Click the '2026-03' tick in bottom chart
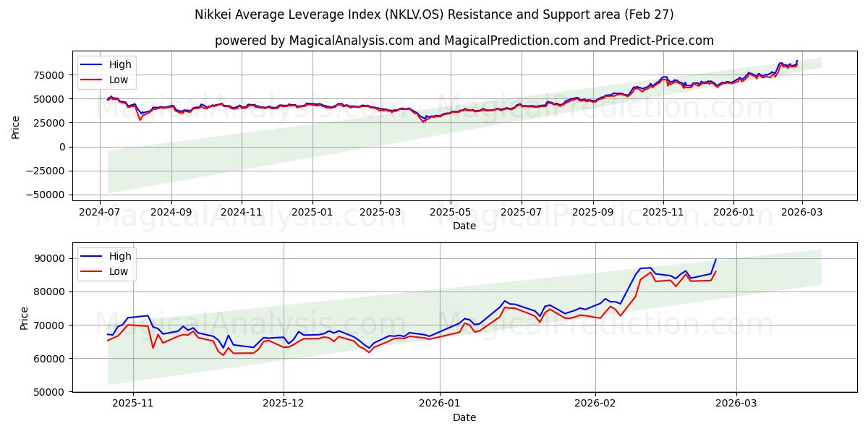The width and height of the screenshot is (868, 434). pyautogui.click(x=736, y=402)
